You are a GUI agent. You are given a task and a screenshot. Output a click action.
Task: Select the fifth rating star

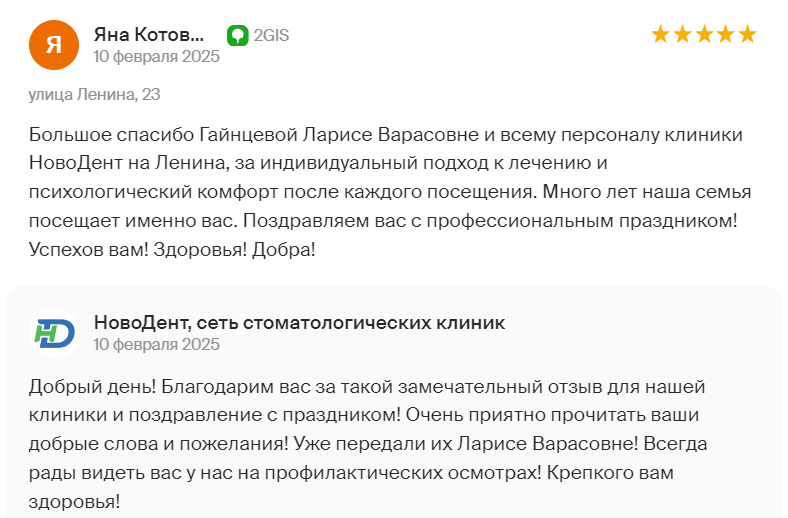point(748,34)
